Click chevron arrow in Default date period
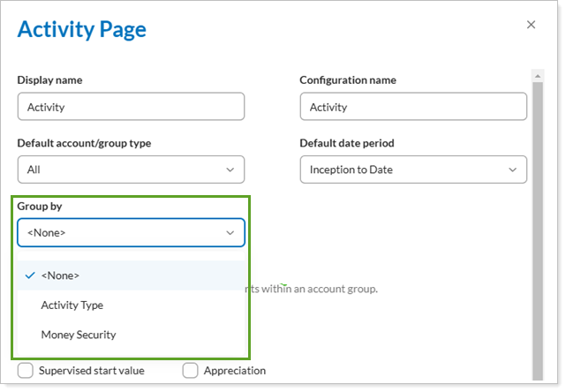Screen dimensions: 566x392 click(513, 170)
